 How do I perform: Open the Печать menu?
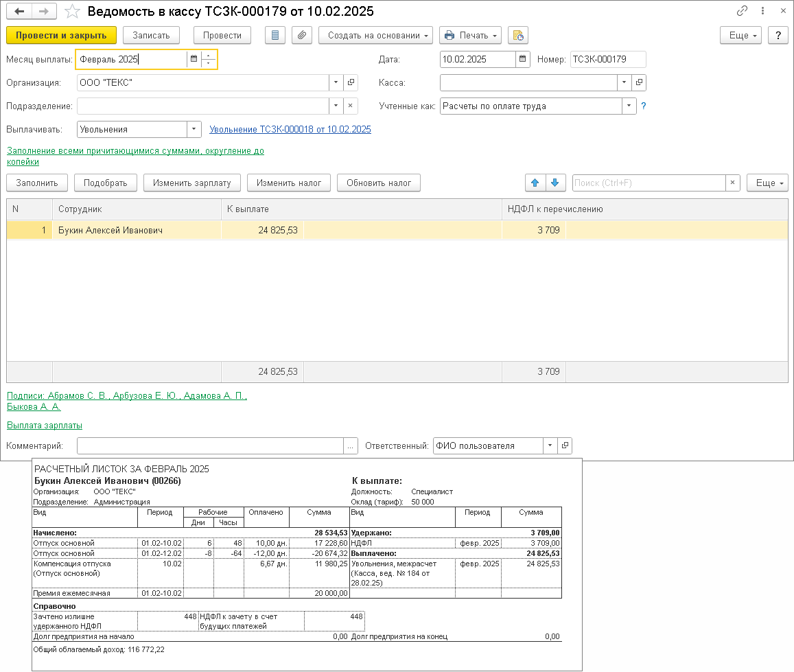click(470, 35)
